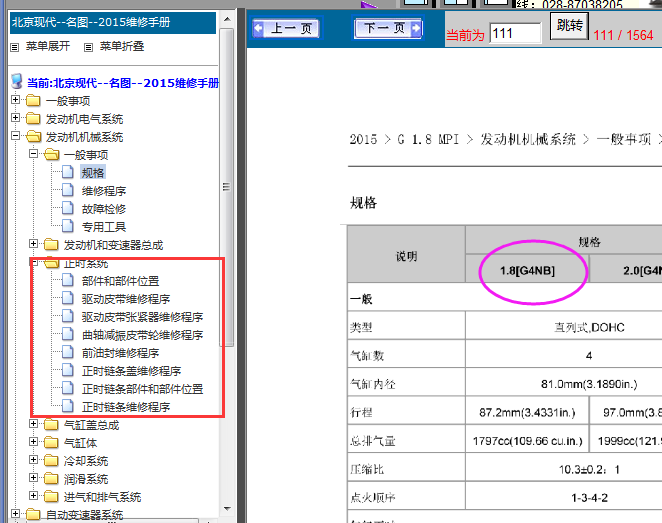This screenshot has width=662, height=523.
Task: Click the tree panel vertical scrollbar thumb
Action: [x=227, y=187]
